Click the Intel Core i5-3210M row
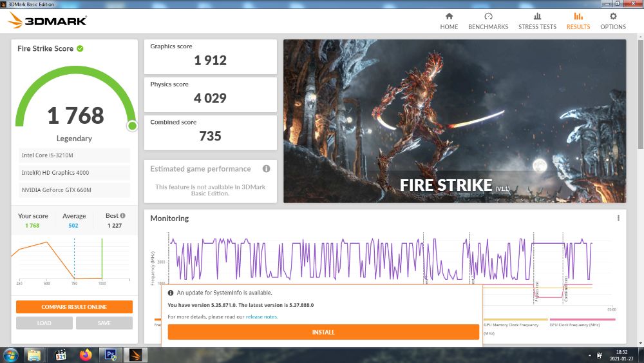644x363 pixels. pyautogui.click(x=74, y=155)
